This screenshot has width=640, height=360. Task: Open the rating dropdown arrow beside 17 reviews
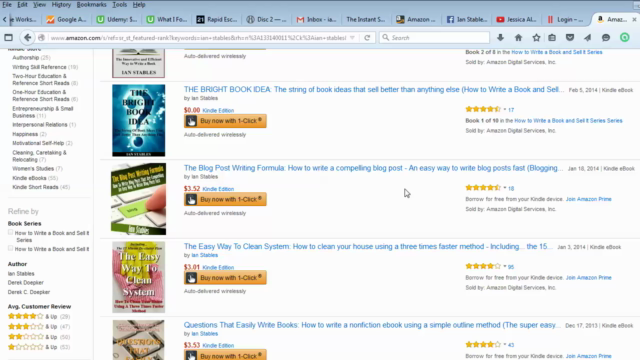point(505,109)
